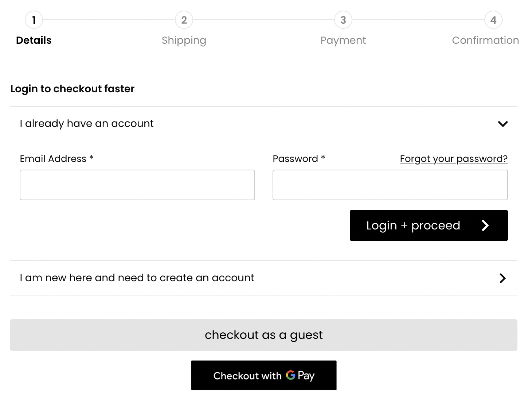Jump to the Payment step label
532x402 pixels.
343,40
